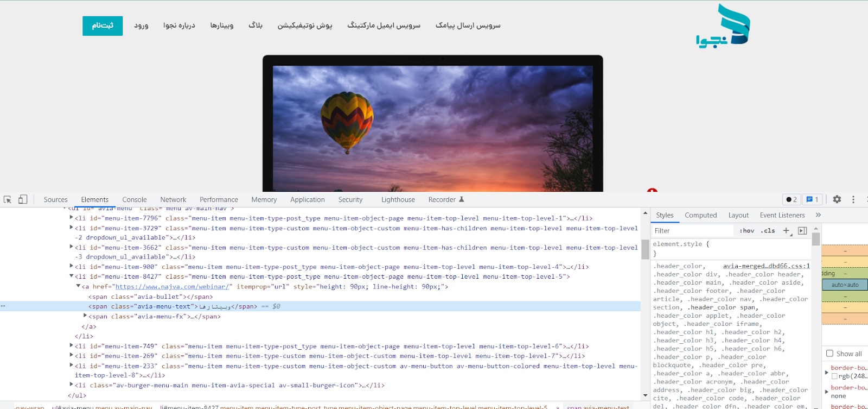Open the Security panel tab
This screenshot has width=868, height=409.
(x=350, y=199)
